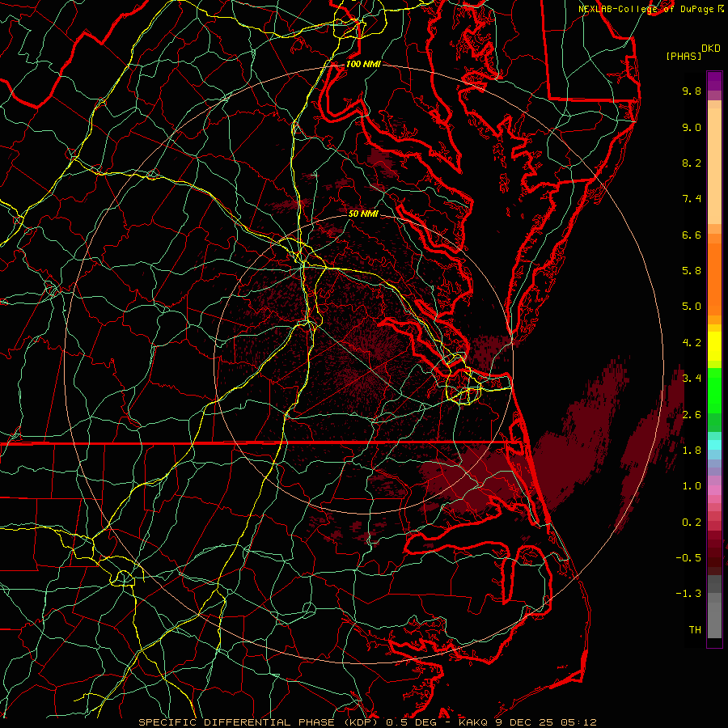Screen dimensions: 728x728
Task: Select the cyan band of the color scale
Action: 714,445
